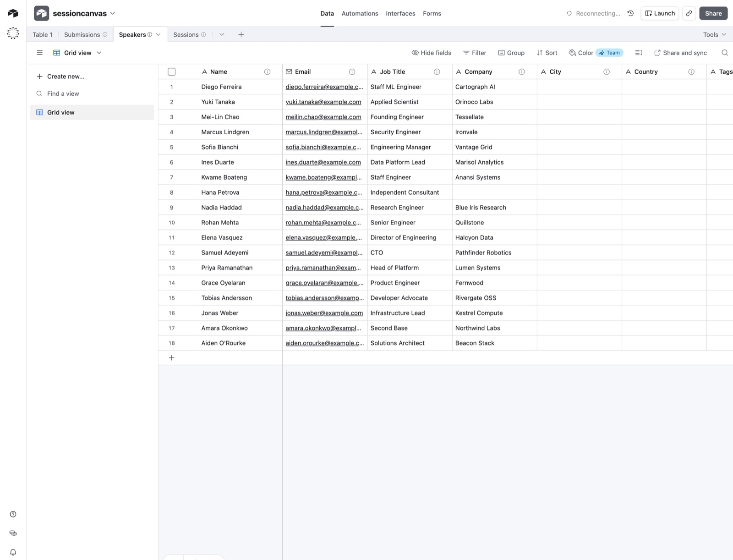This screenshot has height=560, width=733.
Task: Open row height icon
Action: click(x=639, y=53)
